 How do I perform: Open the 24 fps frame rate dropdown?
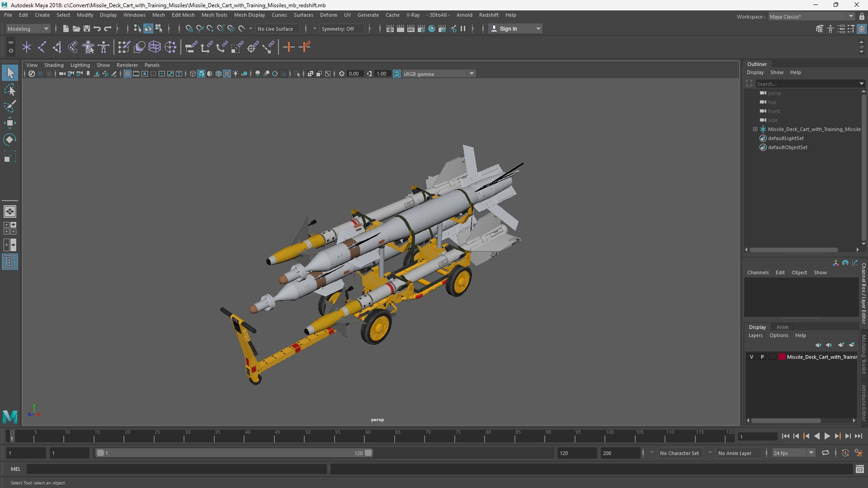(793, 453)
